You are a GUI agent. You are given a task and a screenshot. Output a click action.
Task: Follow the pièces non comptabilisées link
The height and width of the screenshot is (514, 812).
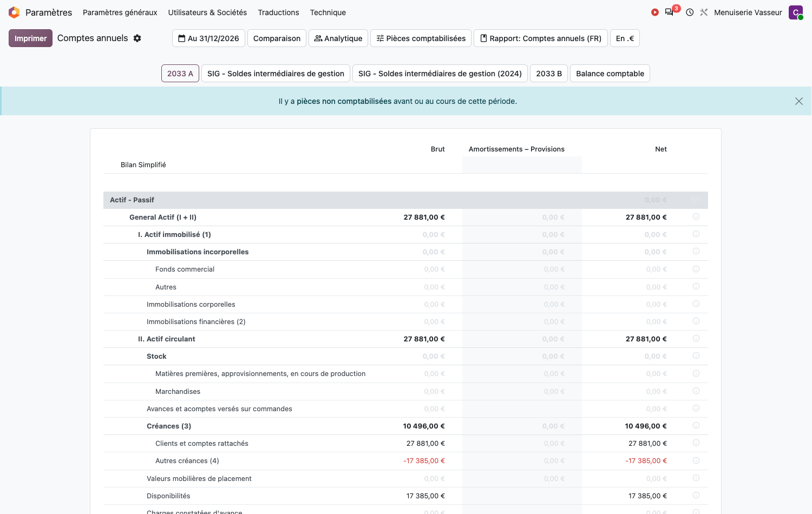[x=344, y=101]
